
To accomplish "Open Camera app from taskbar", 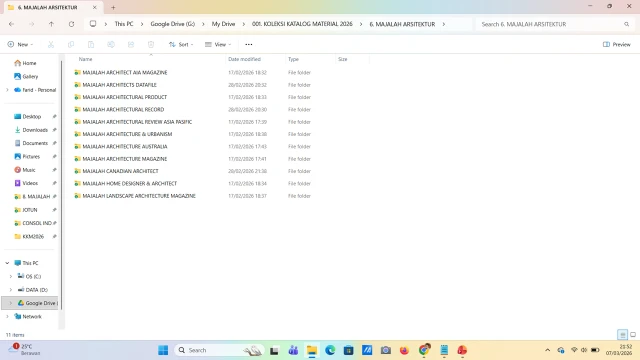I will [x=386, y=350].
